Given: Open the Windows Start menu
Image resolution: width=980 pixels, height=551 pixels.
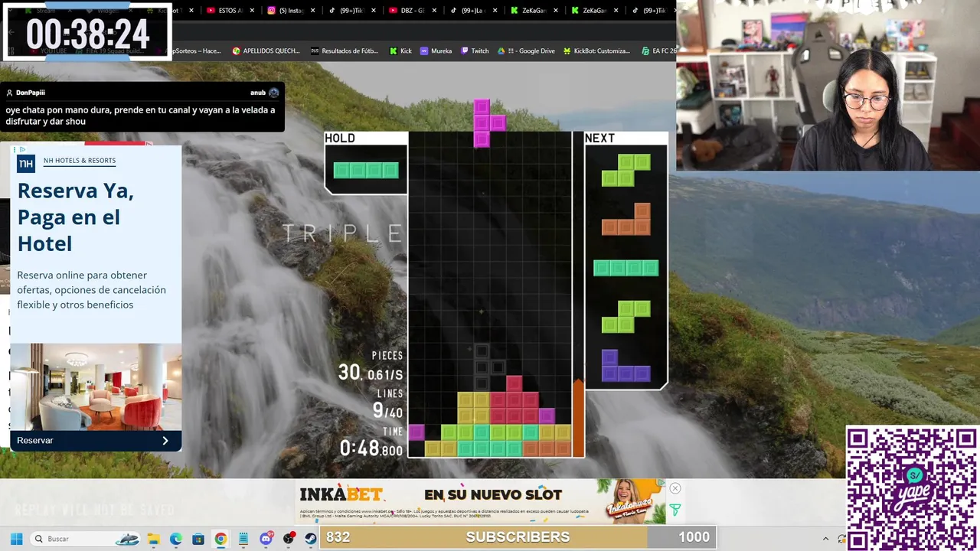Looking at the screenshot, I should [x=16, y=539].
